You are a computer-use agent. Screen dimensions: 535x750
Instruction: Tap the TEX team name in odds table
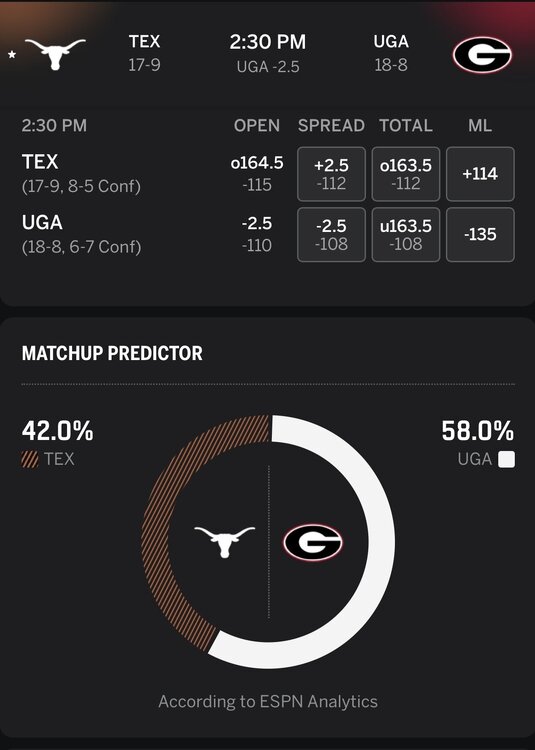(40, 162)
